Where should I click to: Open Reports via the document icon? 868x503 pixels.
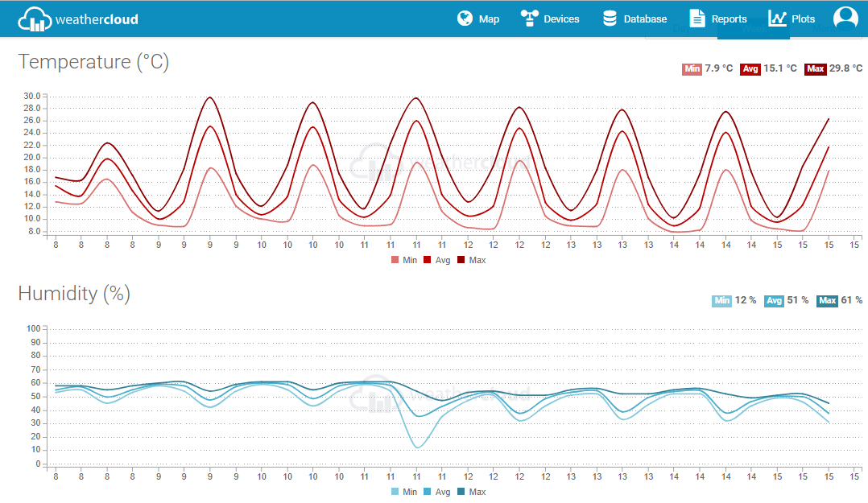click(697, 17)
